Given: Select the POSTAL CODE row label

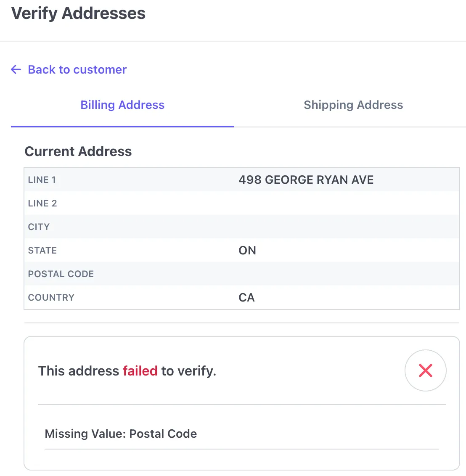Looking at the screenshot, I should (61, 274).
